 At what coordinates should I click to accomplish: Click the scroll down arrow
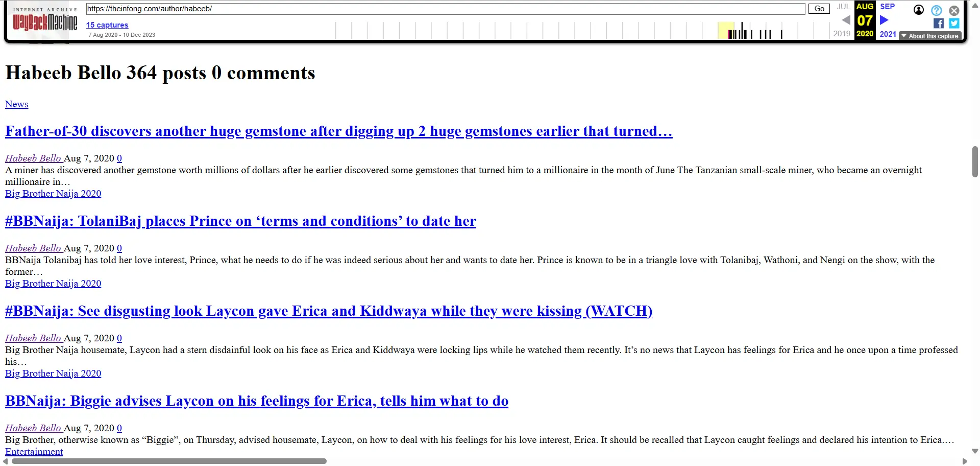click(x=975, y=452)
